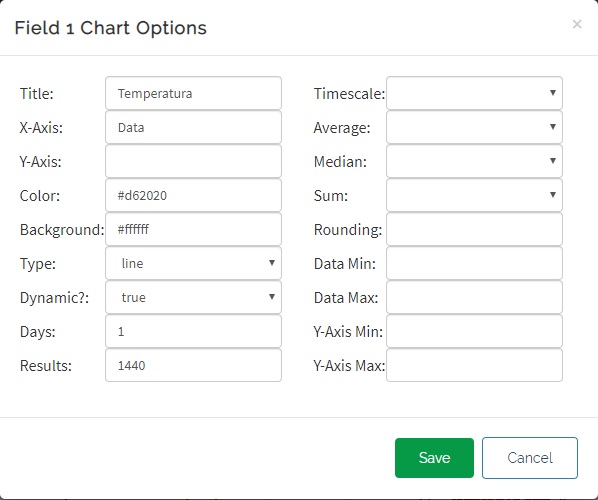
Task: Close the Field 1 Chart Options dialog
Action: pyautogui.click(x=577, y=24)
